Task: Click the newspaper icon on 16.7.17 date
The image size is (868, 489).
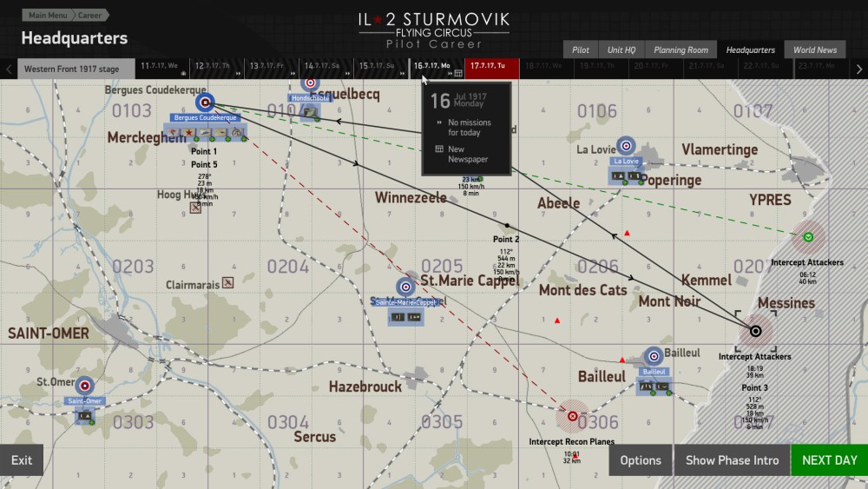Action: coord(457,74)
